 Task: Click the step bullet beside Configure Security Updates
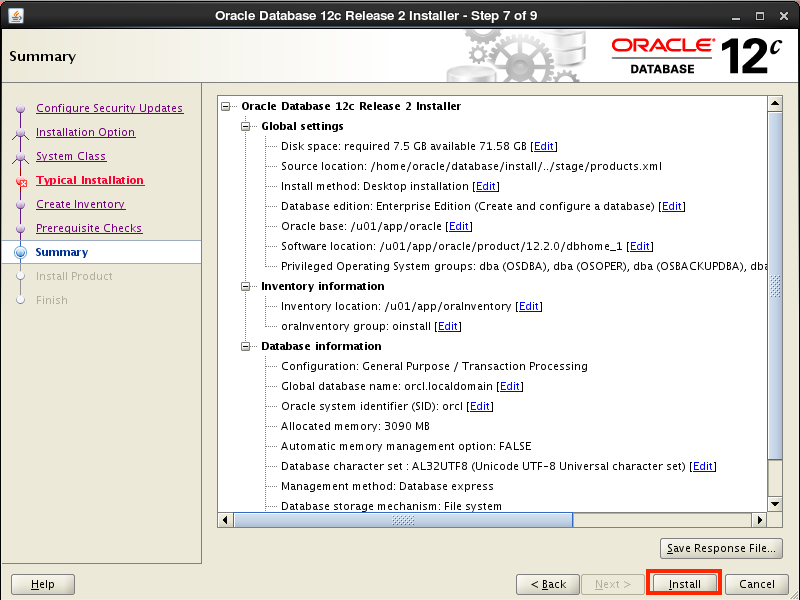(20, 108)
